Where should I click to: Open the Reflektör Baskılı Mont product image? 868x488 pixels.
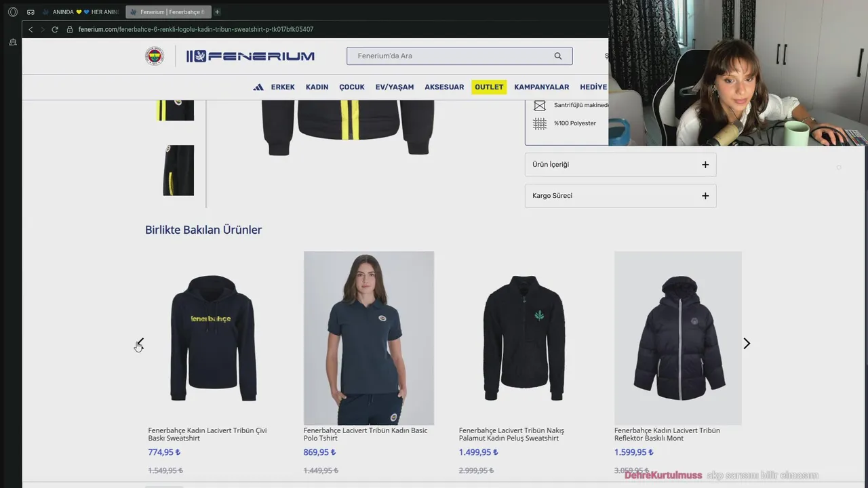(x=678, y=338)
